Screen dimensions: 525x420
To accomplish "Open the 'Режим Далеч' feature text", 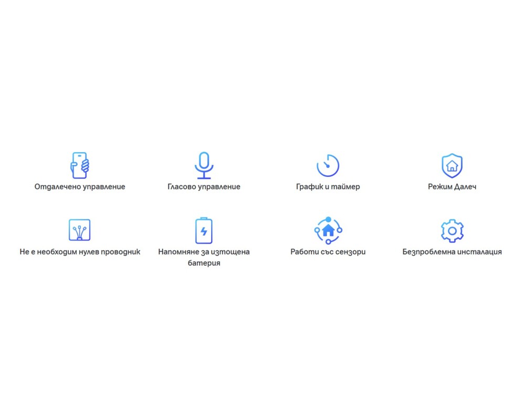I will 452,187.
